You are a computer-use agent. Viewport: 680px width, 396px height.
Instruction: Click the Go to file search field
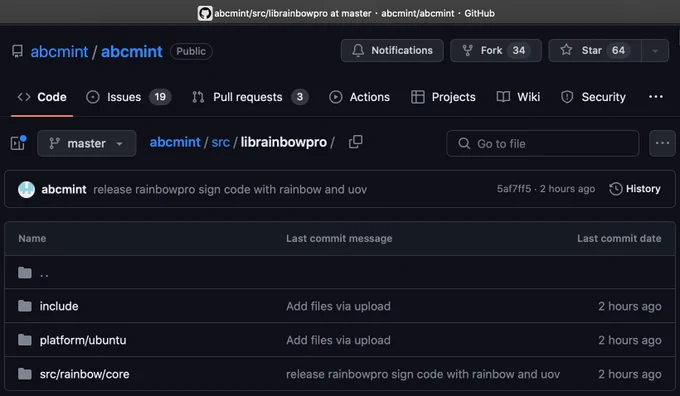click(x=543, y=144)
